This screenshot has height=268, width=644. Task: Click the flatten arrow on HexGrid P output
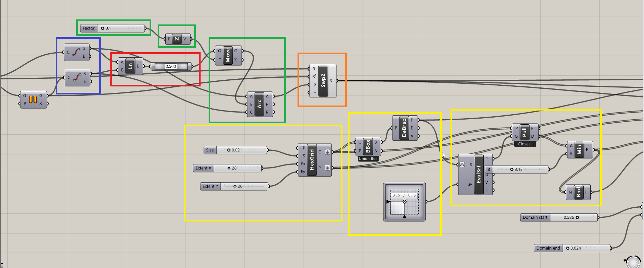point(327,167)
